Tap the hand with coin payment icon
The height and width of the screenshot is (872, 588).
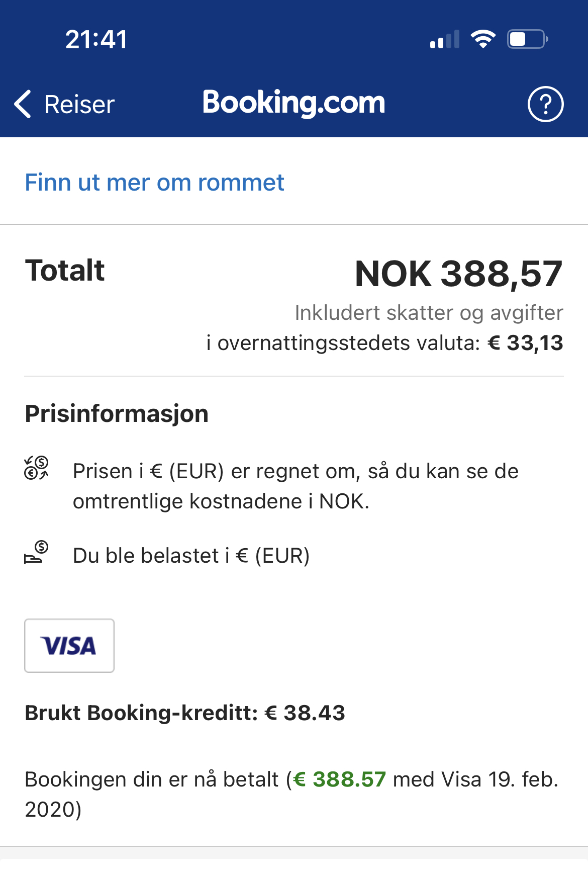(x=36, y=552)
